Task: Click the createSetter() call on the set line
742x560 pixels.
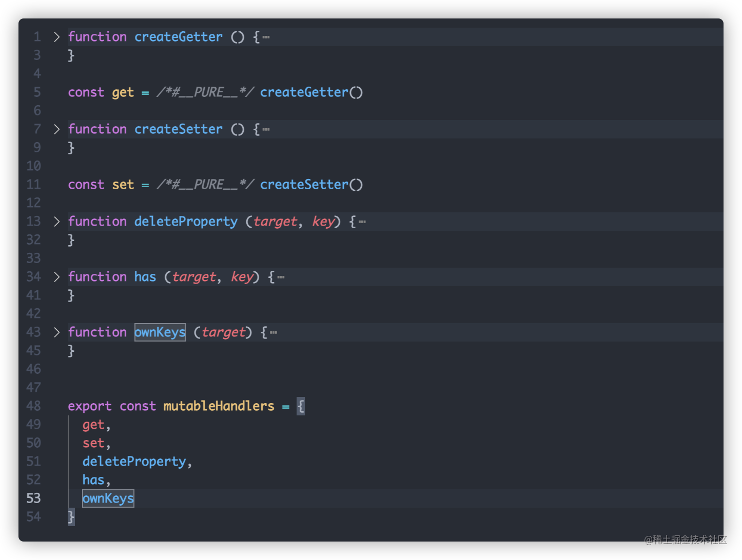Action: (311, 185)
